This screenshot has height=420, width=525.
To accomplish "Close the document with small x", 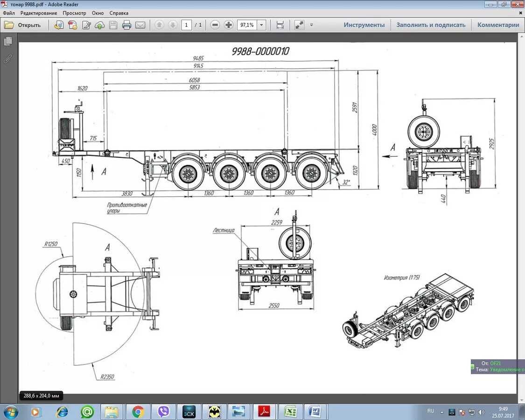I will 521,13.
